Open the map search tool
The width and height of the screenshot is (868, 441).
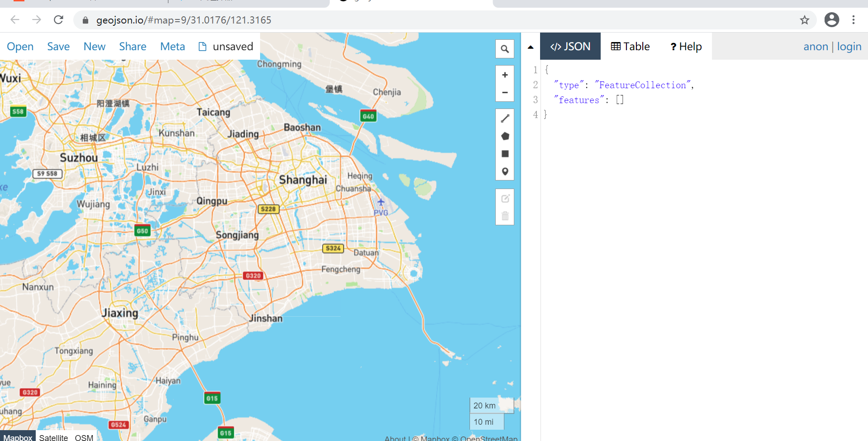pos(504,49)
